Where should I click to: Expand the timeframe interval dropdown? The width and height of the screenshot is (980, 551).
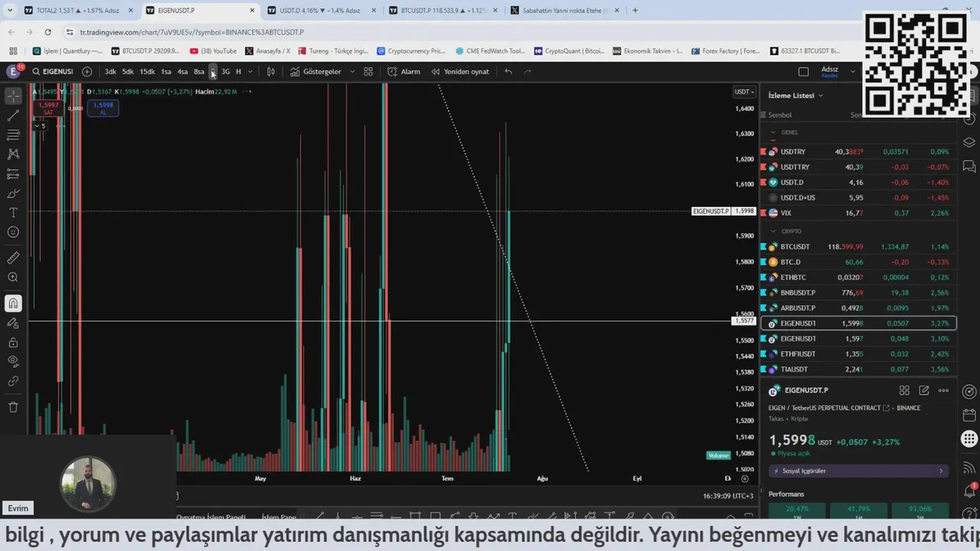[x=250, y=71]
